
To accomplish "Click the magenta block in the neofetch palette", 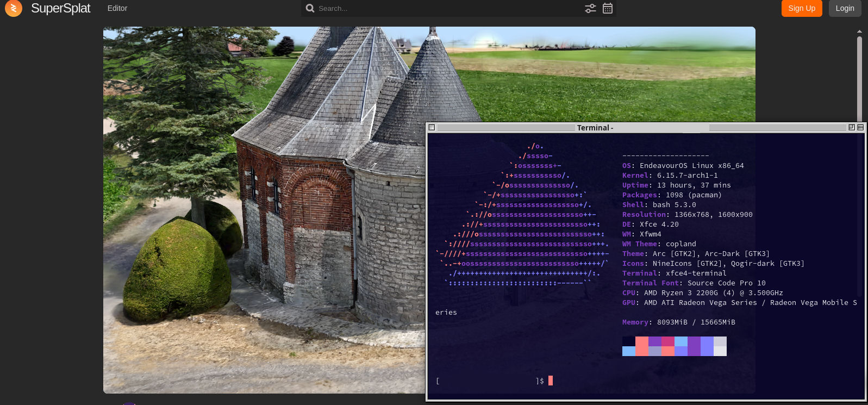I will pyautogui.click(x=668, y=341).
